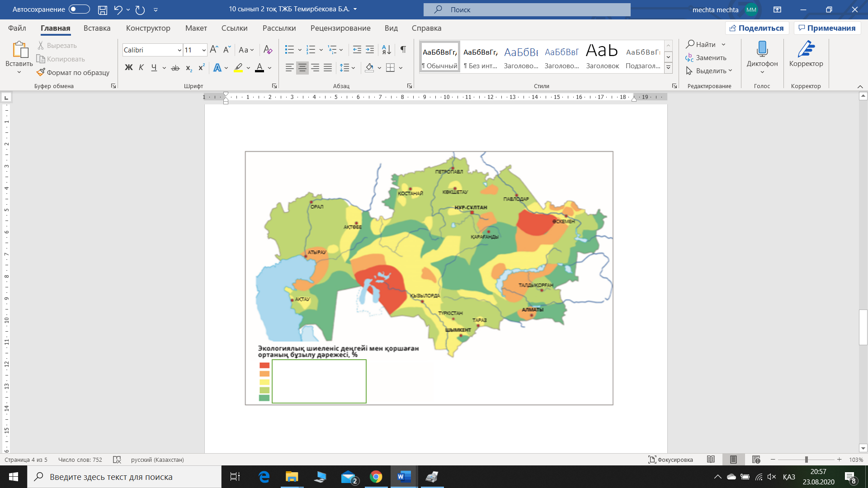Open the Dictate microphone tool
Image resolution: width=868 pixels, height=488 pixels.
point(762,50)
